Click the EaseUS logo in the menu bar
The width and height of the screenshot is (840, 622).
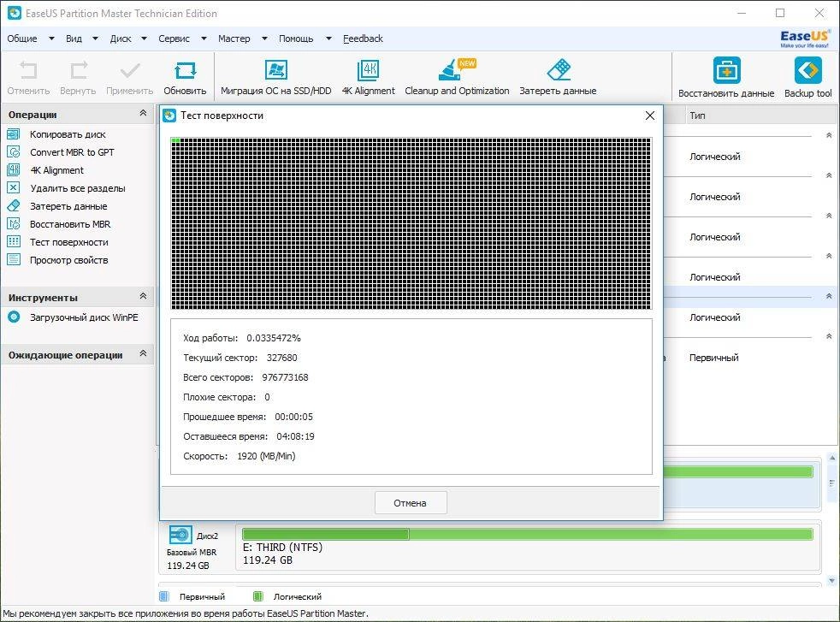[805, 39]
